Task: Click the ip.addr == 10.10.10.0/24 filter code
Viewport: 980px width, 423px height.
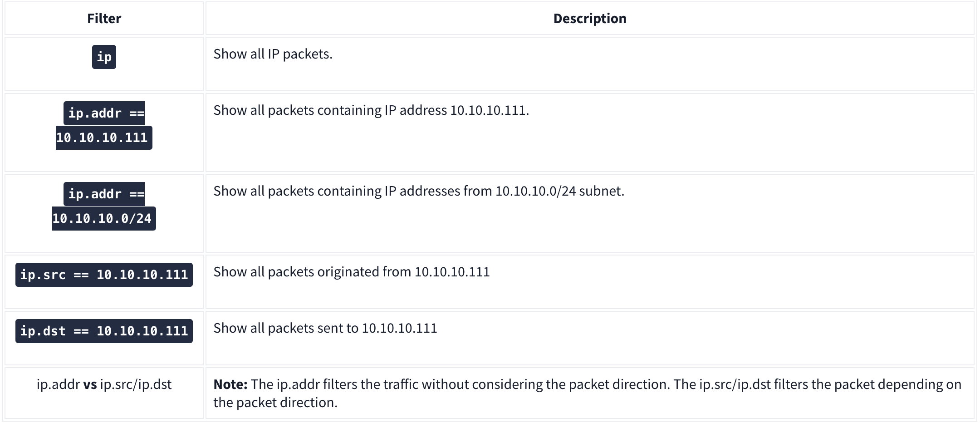Action: click(104, 206)
